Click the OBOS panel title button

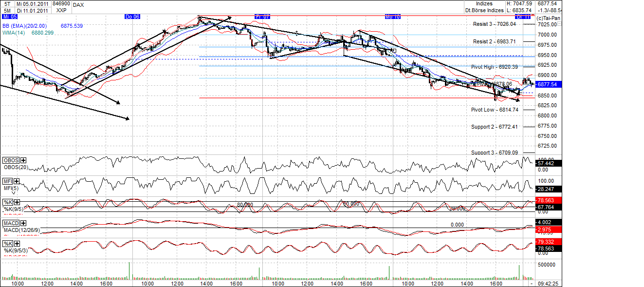pyautogui.click(x=10, y=160)
